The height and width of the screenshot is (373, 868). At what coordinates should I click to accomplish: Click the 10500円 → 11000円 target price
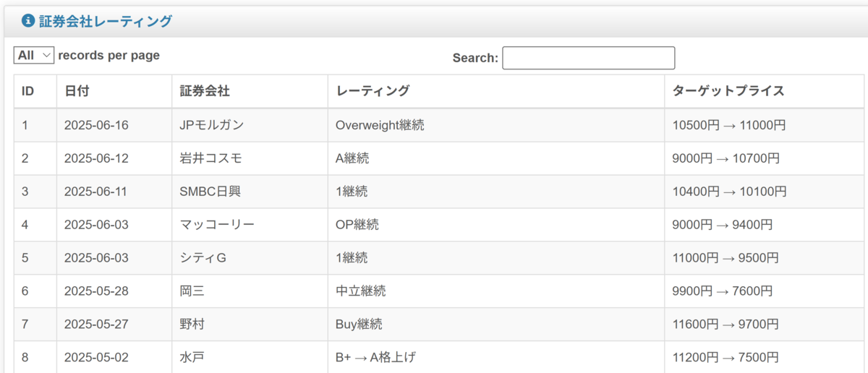[x=765, y=125]
